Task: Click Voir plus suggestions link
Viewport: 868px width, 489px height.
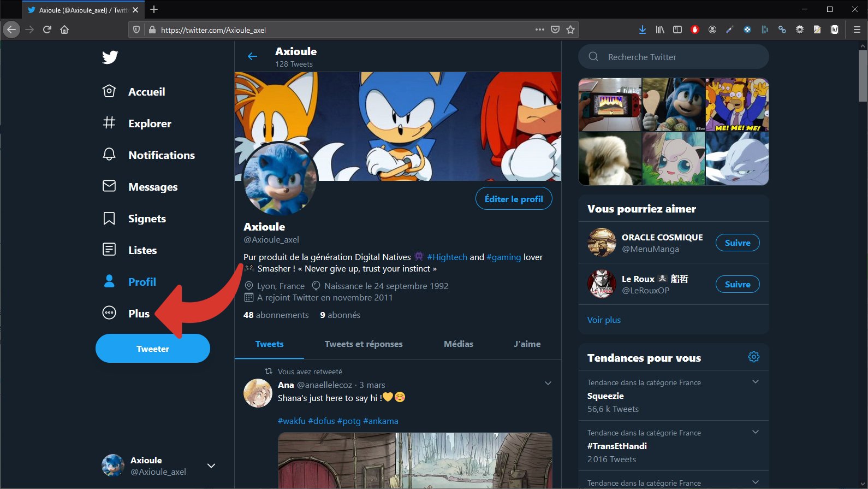Action: click(x=604, y=320)
